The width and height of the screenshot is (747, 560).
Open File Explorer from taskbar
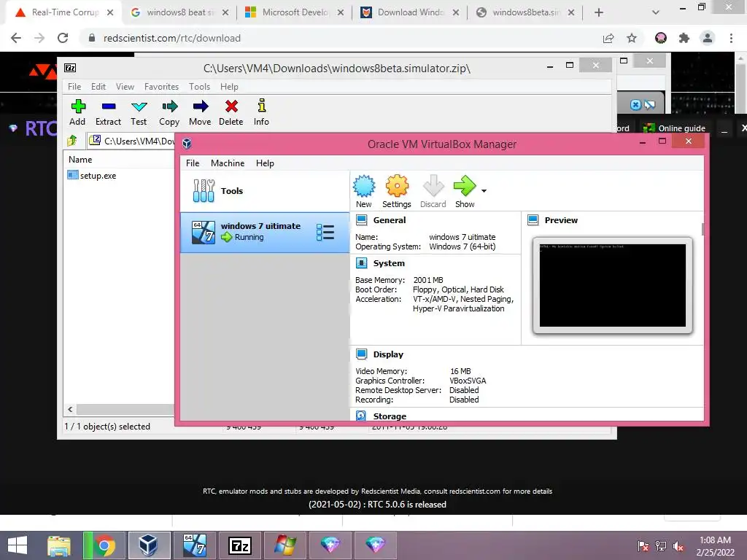point(59,545)
